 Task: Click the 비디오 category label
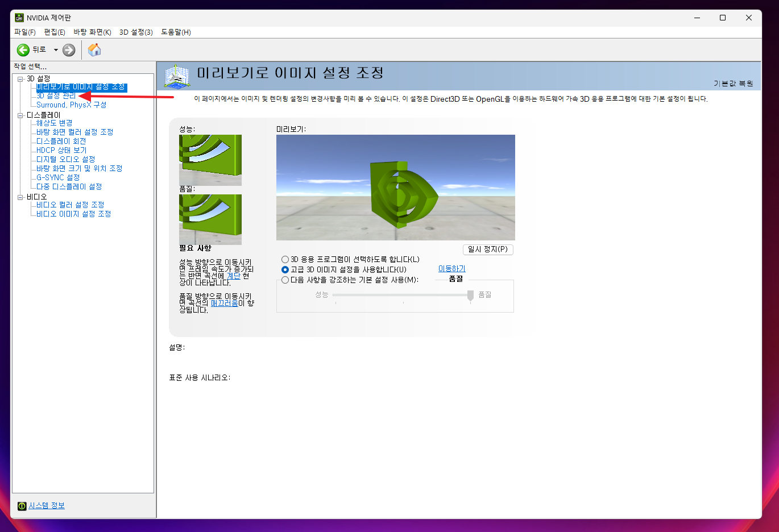click(x=37, y=197)
